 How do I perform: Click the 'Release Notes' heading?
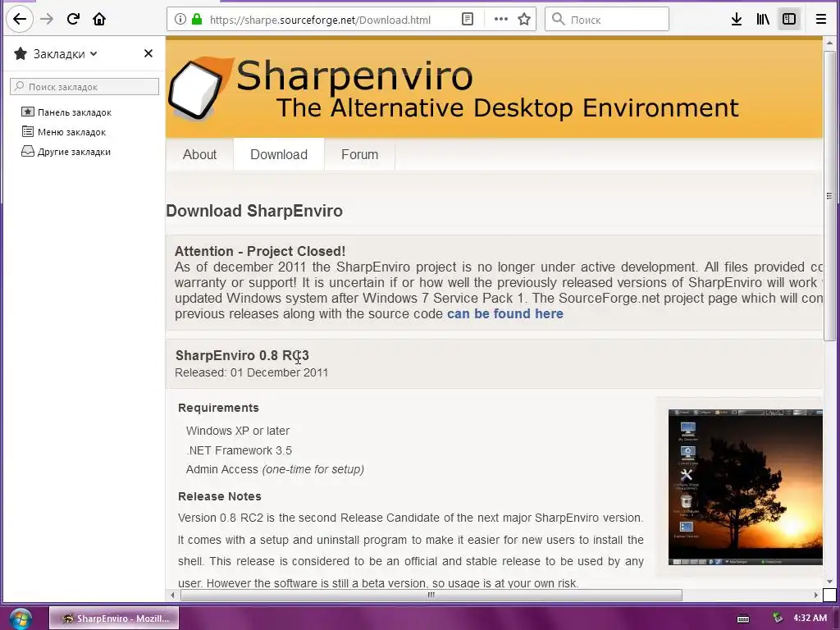tap(220, 496)
